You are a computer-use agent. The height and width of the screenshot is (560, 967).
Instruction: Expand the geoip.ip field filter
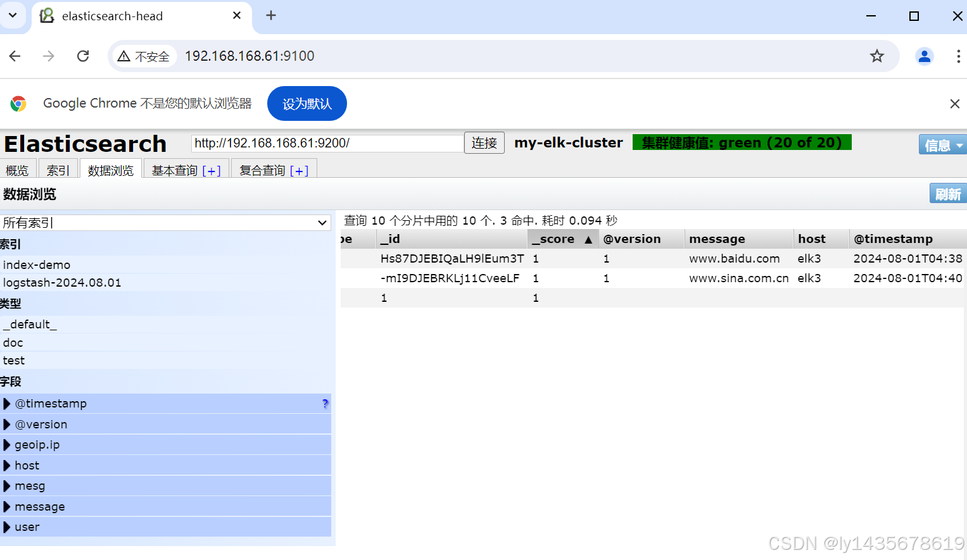pos(7,445)
